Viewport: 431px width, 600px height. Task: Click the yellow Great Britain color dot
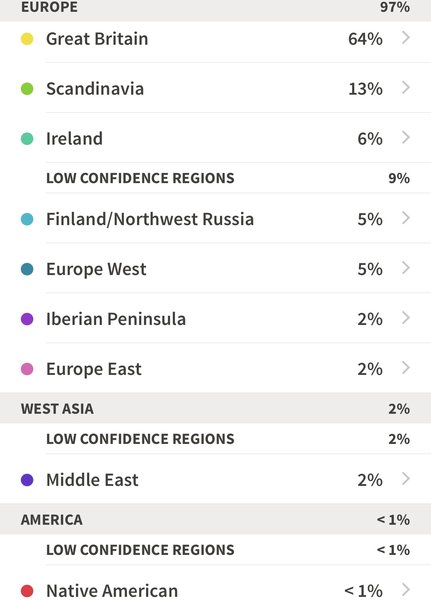tap(27, 39)
